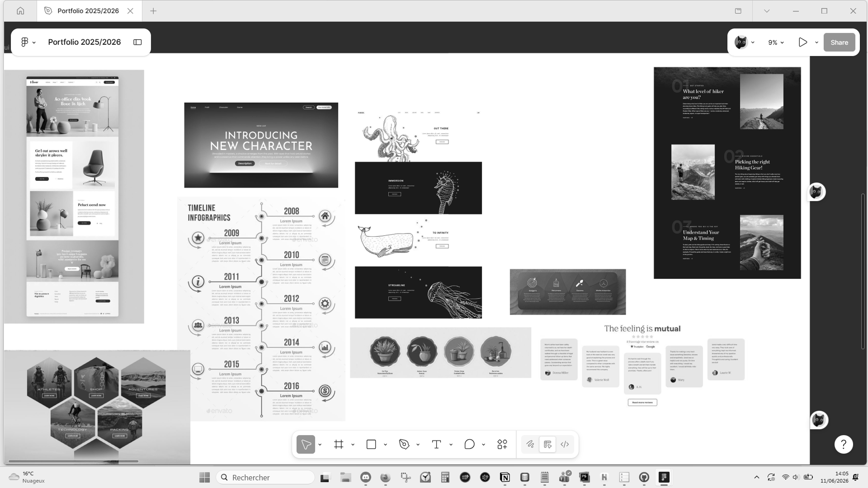Select the Introducing New Character frame
Image resolution: width=868 pixels, height=488 pixels.
click(261, 145)
